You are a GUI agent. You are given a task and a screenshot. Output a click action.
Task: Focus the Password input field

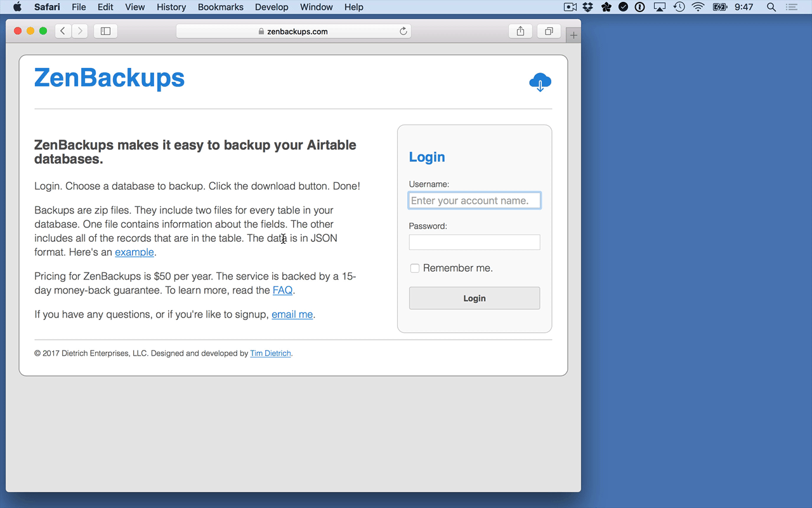point(475,242)
